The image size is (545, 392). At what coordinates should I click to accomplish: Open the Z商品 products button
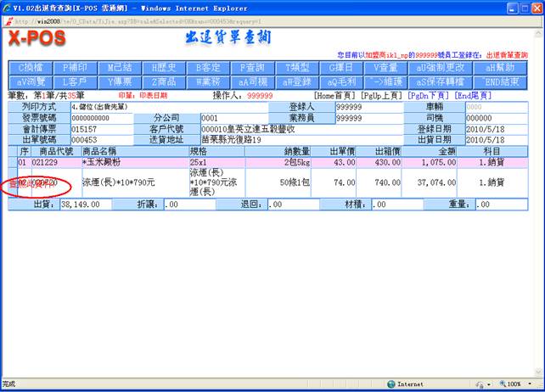point(164,81)
